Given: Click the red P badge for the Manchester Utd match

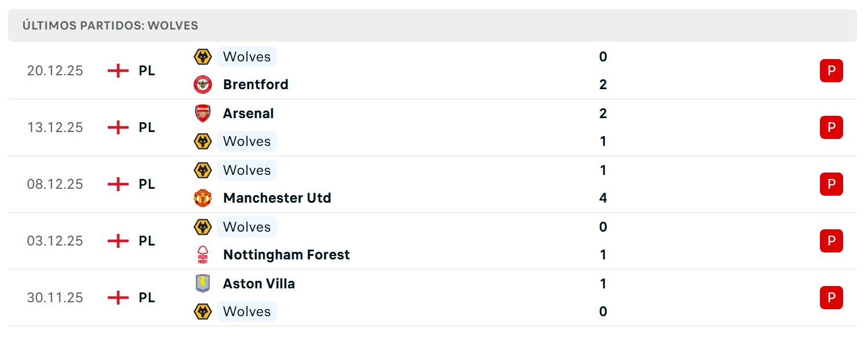Looking at the screenshot, I should (x=831, y=184).
